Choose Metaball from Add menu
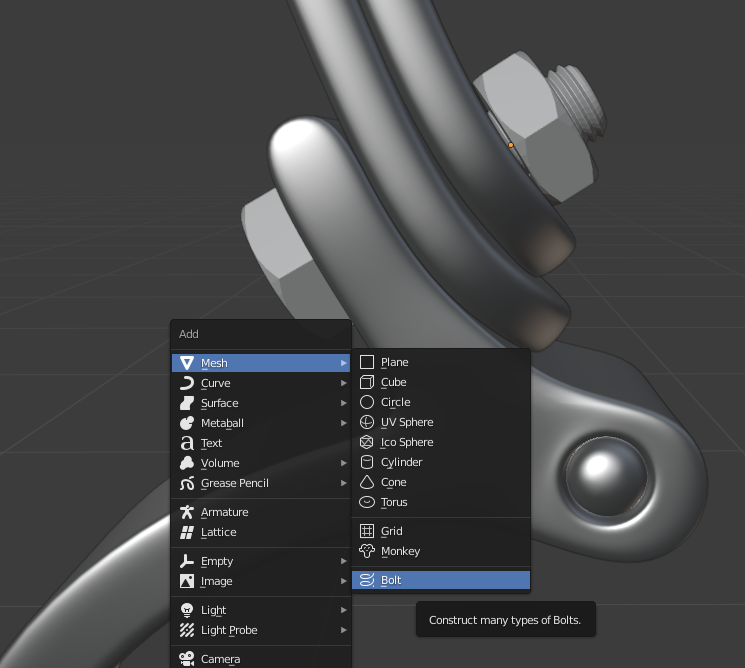 (261, 423)
